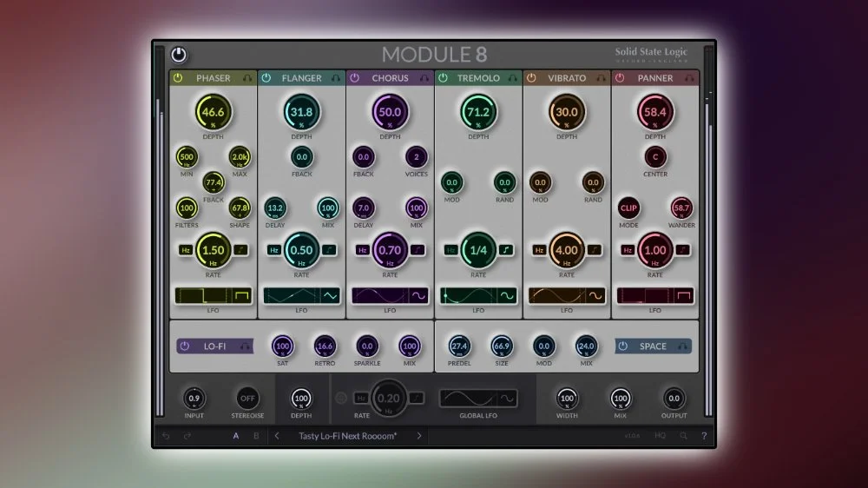
Task: Select note sync rate mode for Chorus
Action: click(x=418, y=250)
